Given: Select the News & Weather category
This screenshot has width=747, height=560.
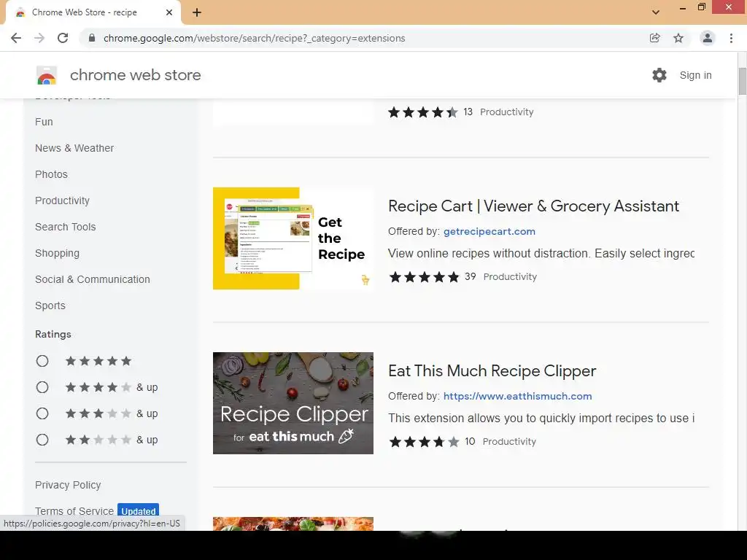Looking at the screenshot, I should pos(74,148).
